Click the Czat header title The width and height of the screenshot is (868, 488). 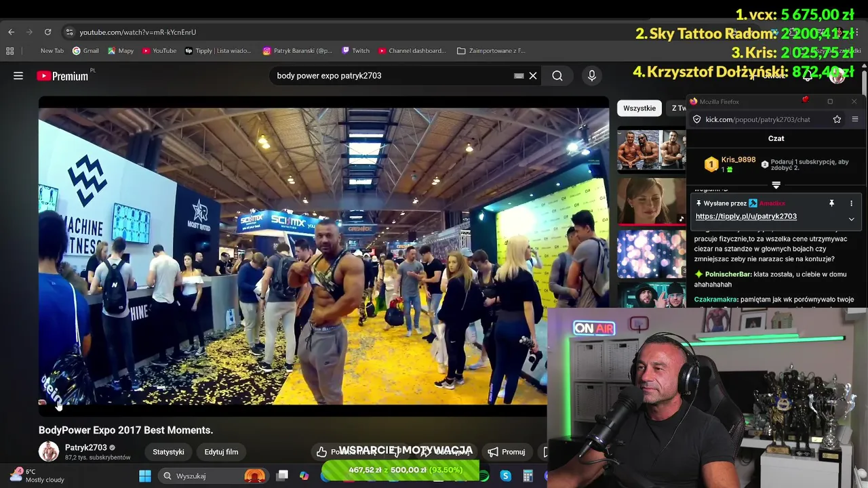click(776, 138)
